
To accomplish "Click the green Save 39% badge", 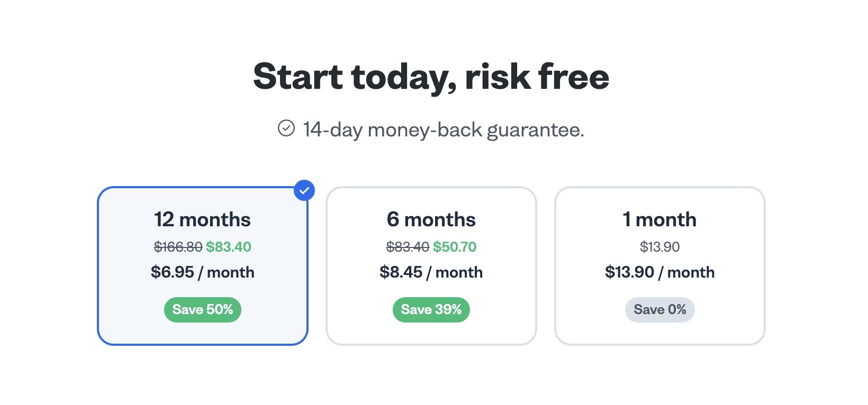I will click(x=431, y=310).
